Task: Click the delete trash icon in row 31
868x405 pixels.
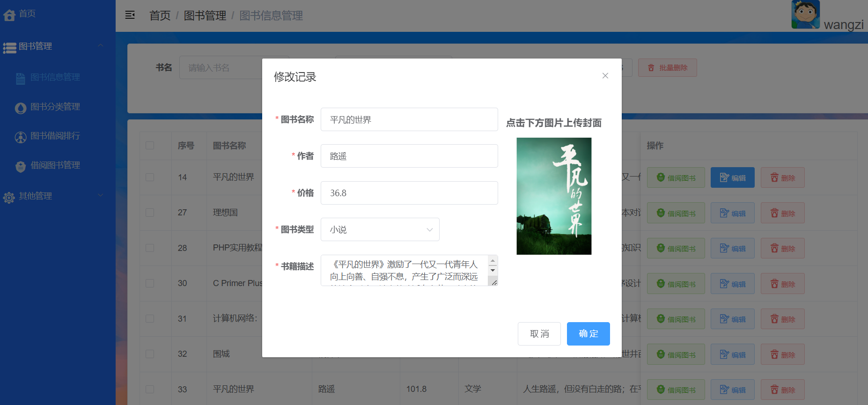Action: [x=774, y=319]
